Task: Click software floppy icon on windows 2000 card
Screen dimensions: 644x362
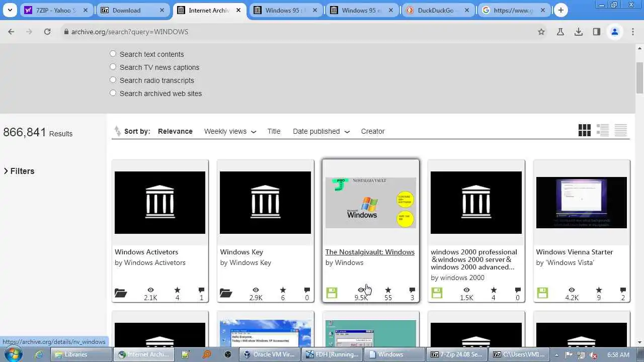Action: 437,293
